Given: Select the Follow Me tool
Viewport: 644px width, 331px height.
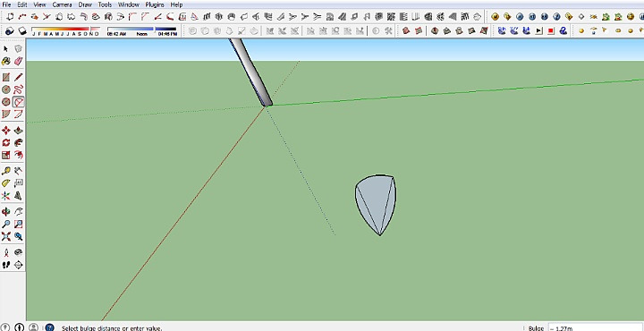Looking at the screenshot, I should click(18, 142).
